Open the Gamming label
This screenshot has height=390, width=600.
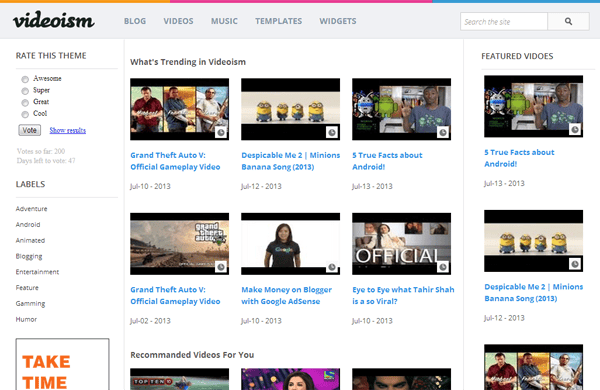30,304
